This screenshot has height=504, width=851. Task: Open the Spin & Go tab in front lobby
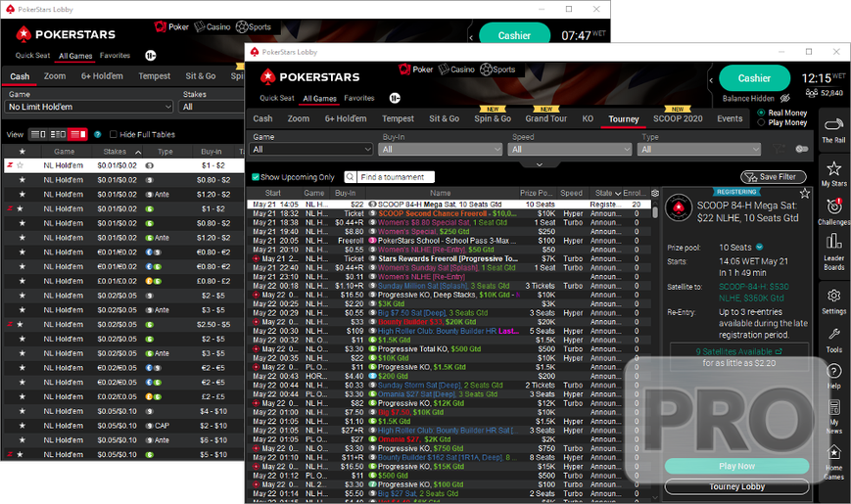tap(493, 118)
